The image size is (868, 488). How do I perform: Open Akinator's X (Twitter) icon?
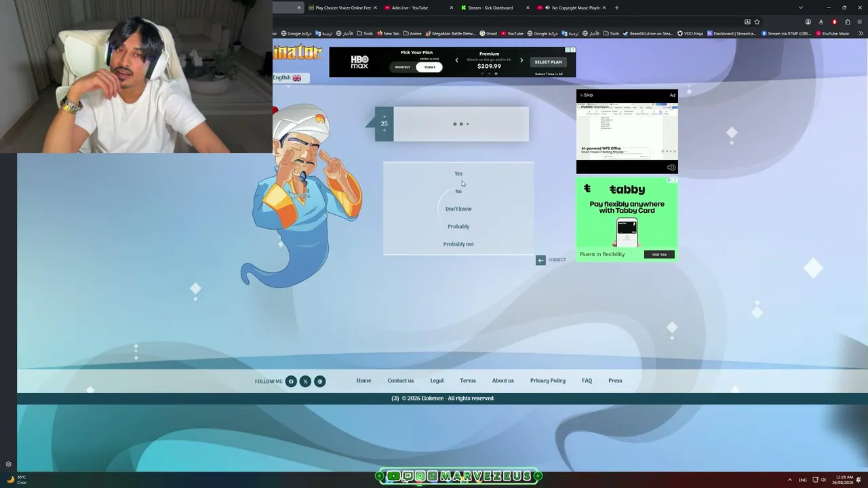coord(305,382)
